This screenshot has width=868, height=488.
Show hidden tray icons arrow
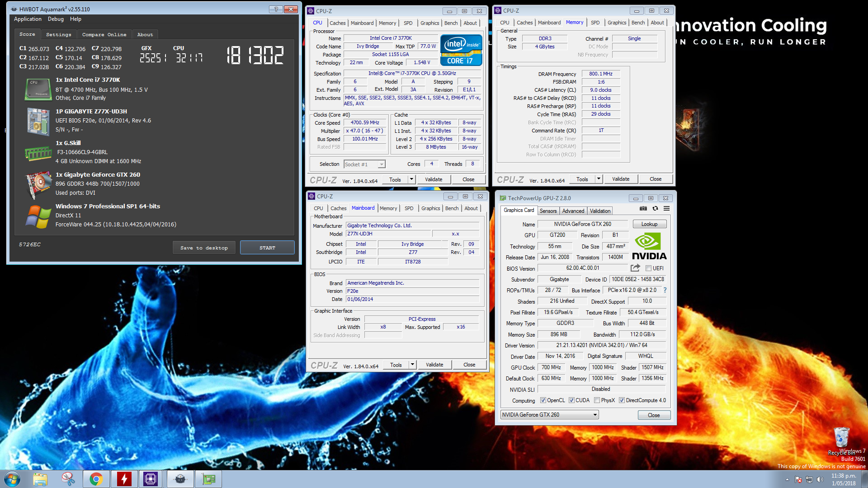pos(787,479)
